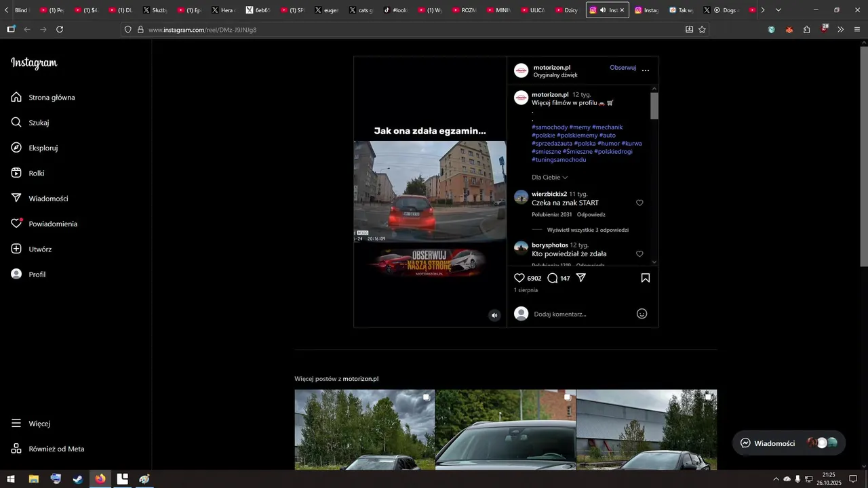The height and width of the screenshot is (488, 868).
Task: Open Eksploruj page
Action: (x=35, y=148)
